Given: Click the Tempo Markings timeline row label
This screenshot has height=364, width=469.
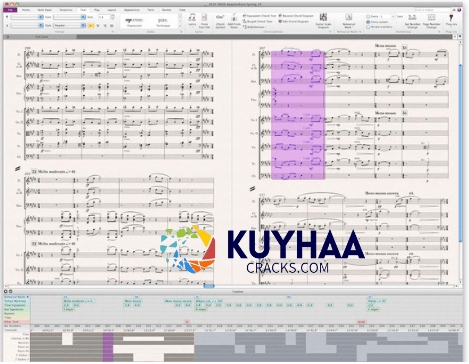Looking at the screenshot, I should [x=16, y=301].
